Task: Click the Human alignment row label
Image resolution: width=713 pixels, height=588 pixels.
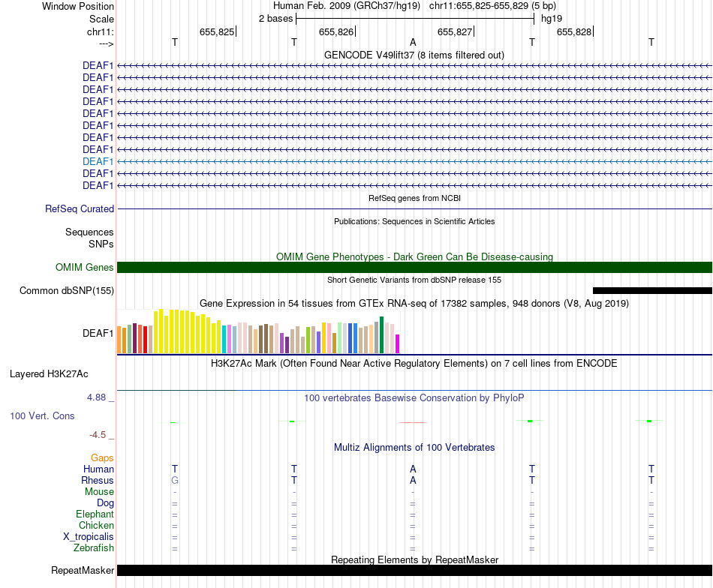Action: click(98, 469)
